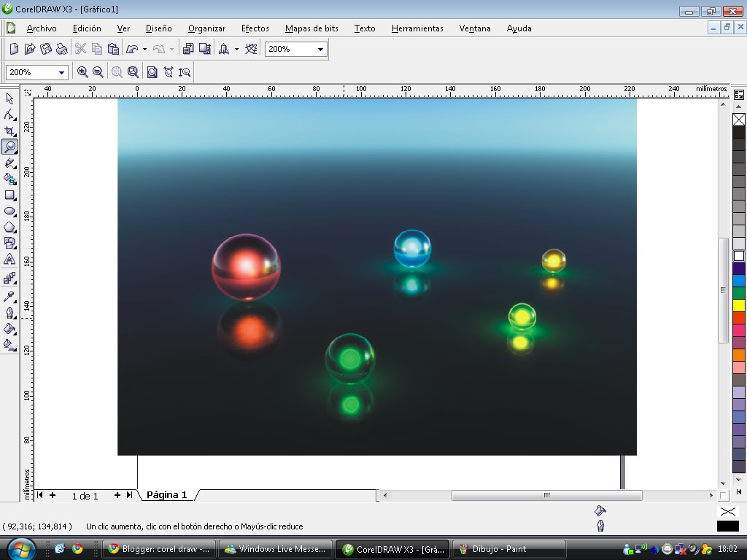
Task: Click Zoom in on the property bar
Action: click(83, 71)
